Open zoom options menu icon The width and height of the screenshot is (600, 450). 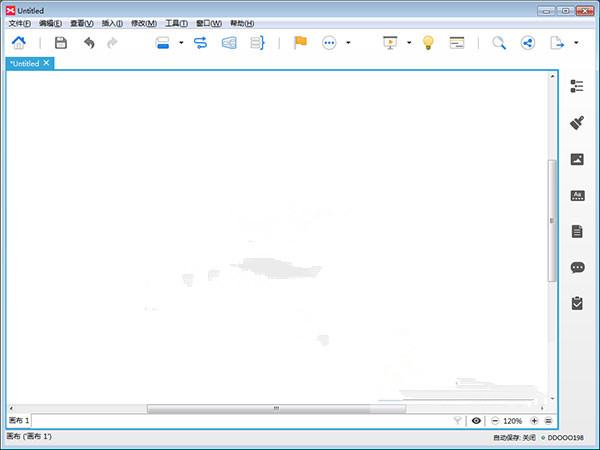548,421
